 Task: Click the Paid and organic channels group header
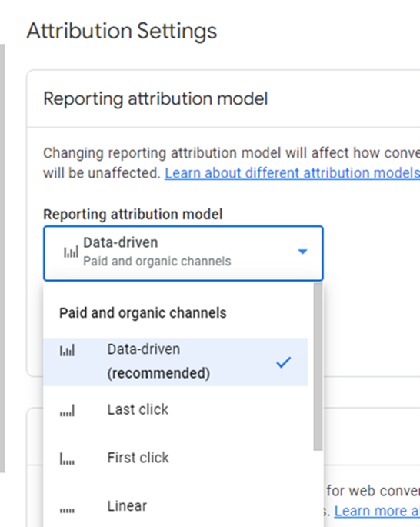coord(143,313)
